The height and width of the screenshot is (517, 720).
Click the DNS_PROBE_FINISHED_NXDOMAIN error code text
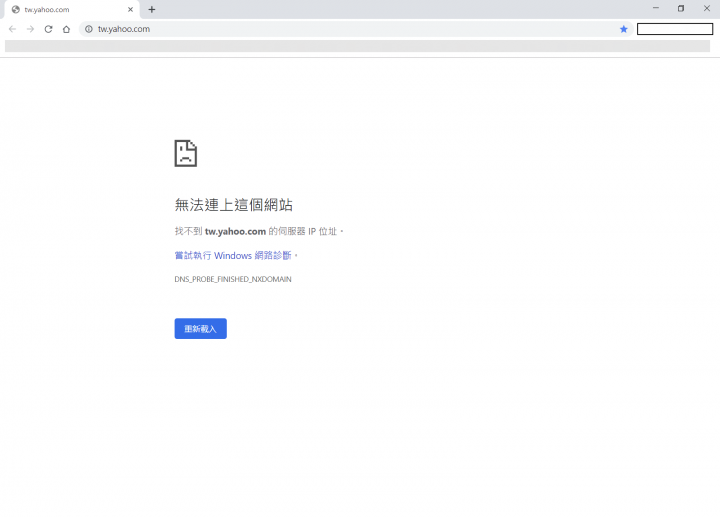pos(233,279)
